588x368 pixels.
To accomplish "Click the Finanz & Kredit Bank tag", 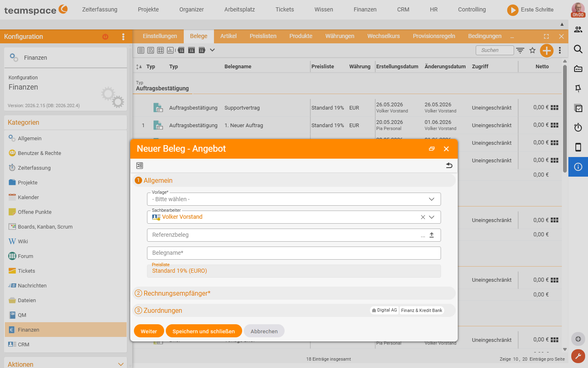I will 422,310.
